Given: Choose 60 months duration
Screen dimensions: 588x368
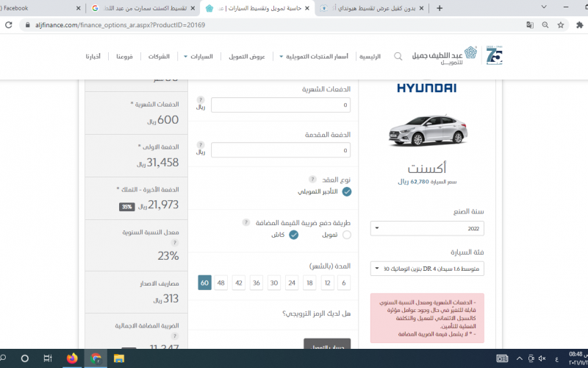Looking at the screenshot, I should click(204, 283).
